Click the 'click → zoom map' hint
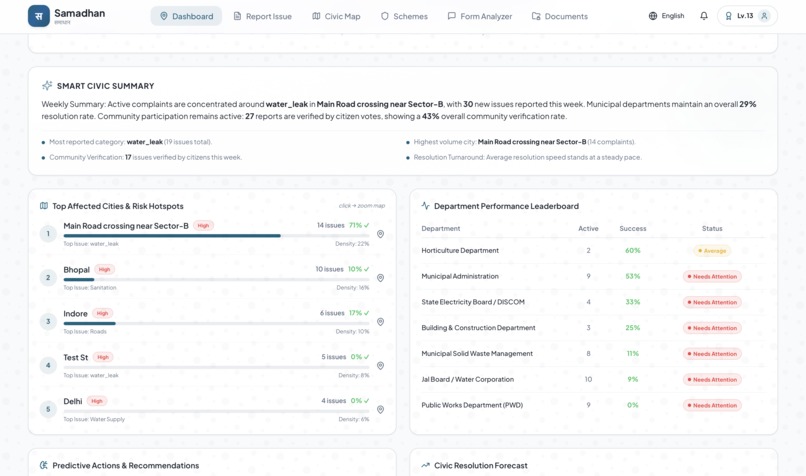The height and width of the screenshot is (476, 806). click(362, 206)
